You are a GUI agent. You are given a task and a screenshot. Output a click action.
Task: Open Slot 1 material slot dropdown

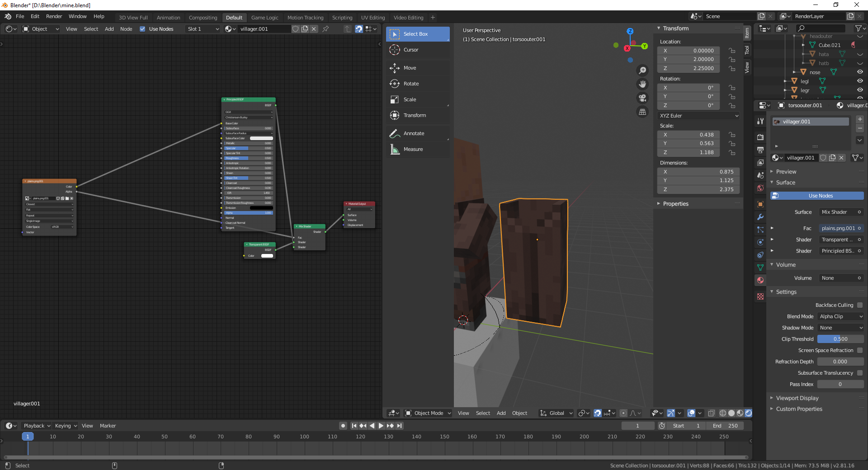pos(203,29)
